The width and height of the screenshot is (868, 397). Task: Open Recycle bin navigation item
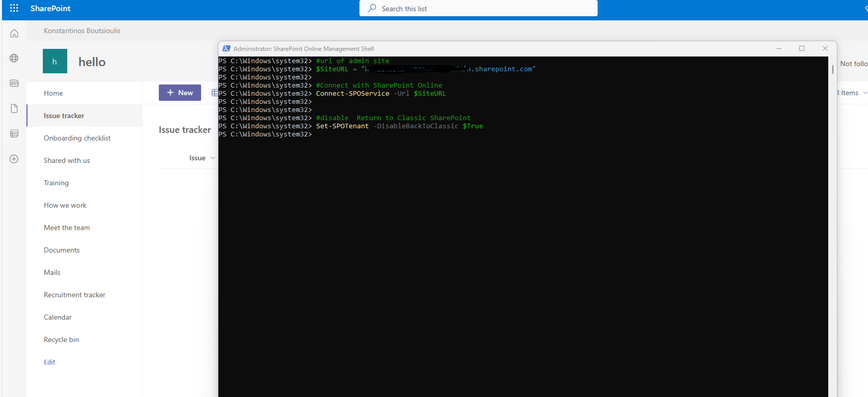61,339
